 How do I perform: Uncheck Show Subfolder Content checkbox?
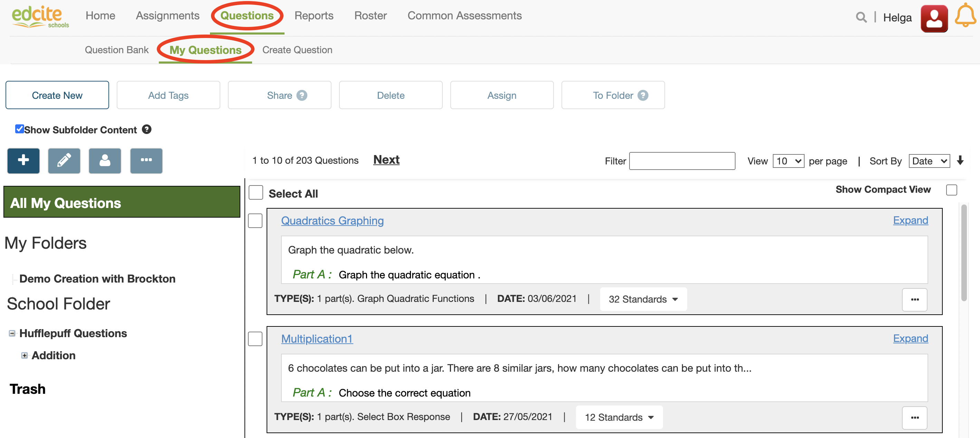click(x=19, y=129)
